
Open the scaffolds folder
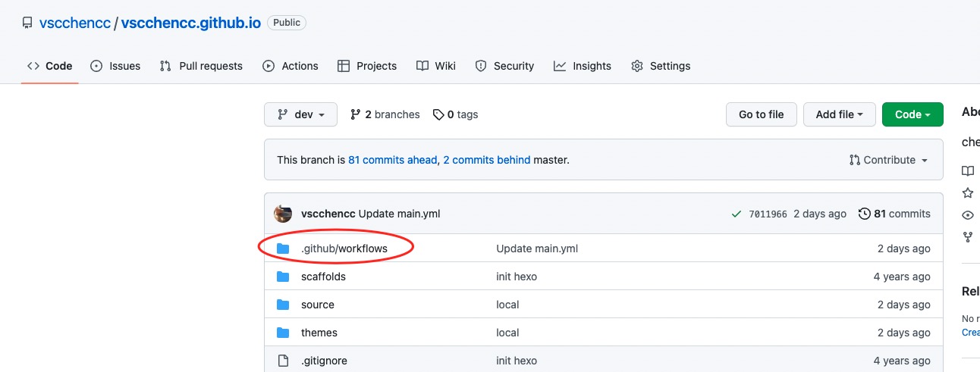point(323,277)
